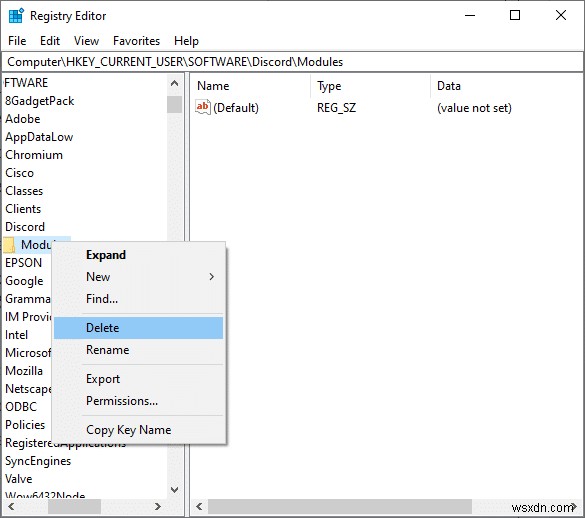Open the File menu
The width and height of the screenshot is (585, 518).
pos(17,41)
